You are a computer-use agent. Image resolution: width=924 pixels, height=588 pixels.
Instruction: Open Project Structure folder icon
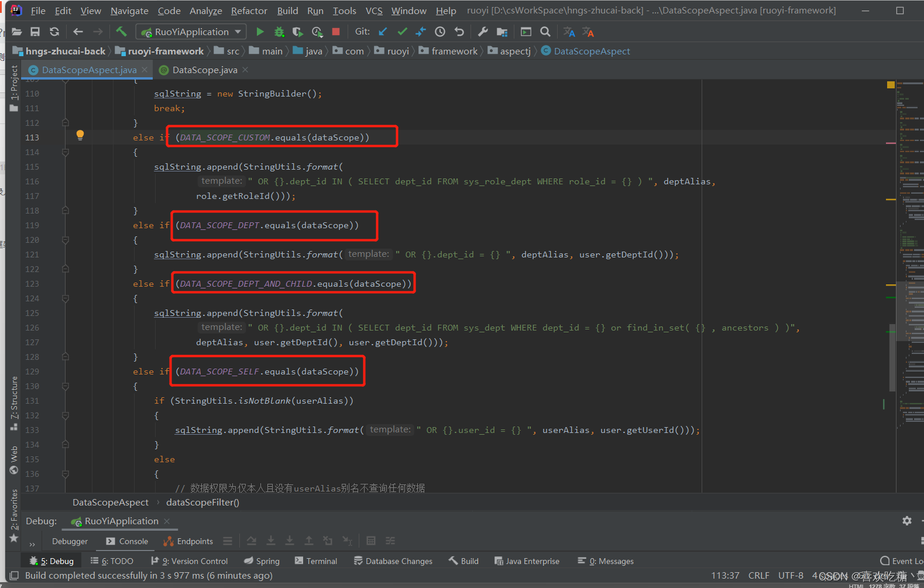pos(502,32)
